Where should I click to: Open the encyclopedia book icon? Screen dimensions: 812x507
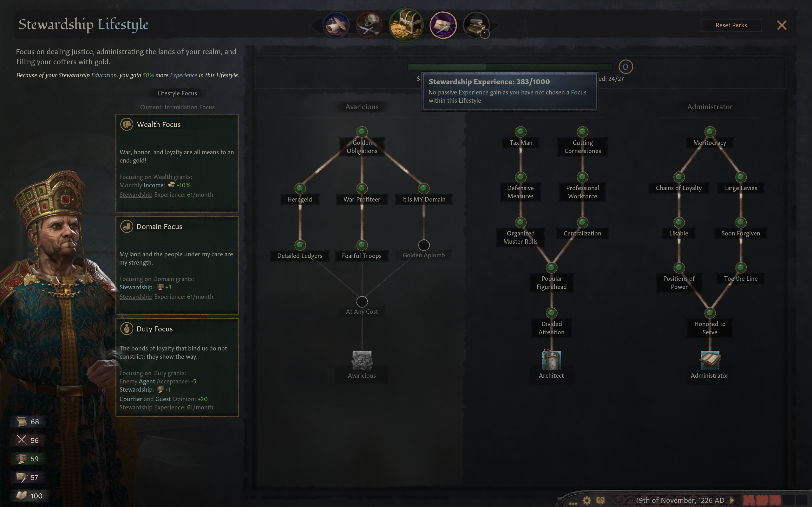point(601,500)
